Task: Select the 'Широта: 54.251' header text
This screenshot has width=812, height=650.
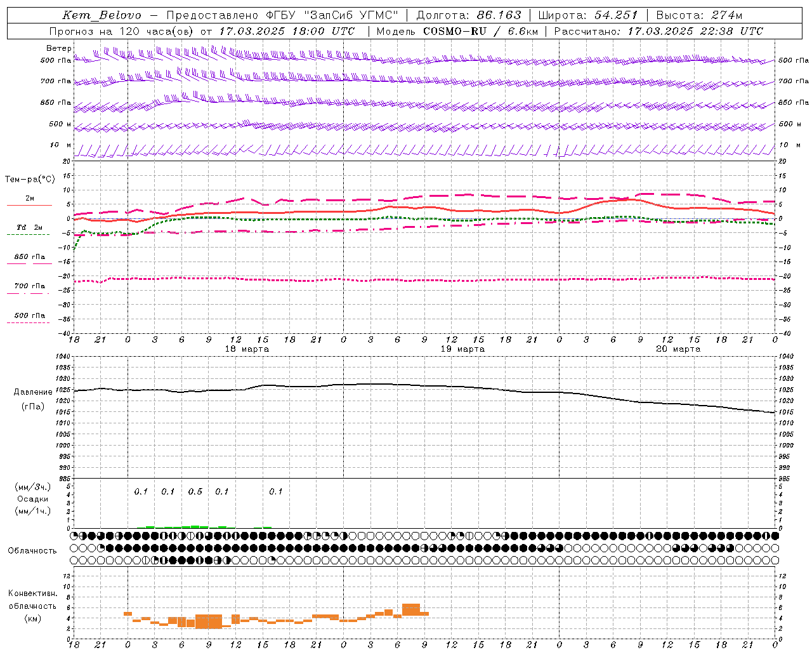Action: pyautogui.click(x=587, y=15)
